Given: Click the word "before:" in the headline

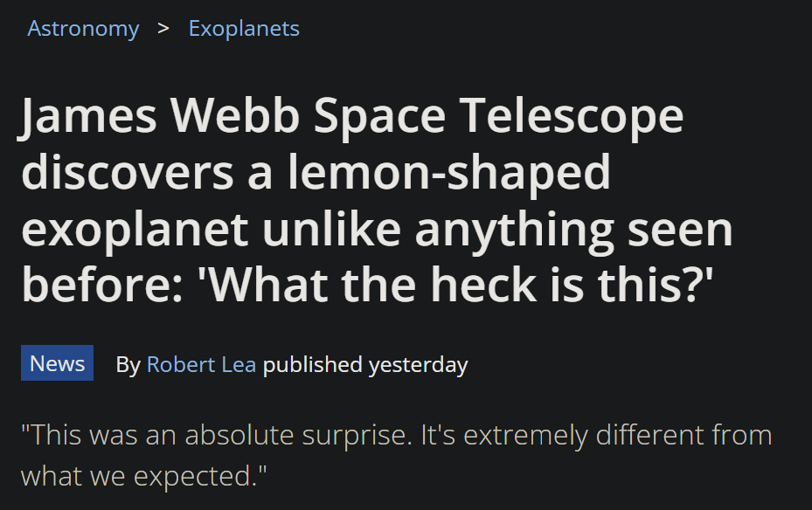Looking at the screenshot, I should (98, 285).
